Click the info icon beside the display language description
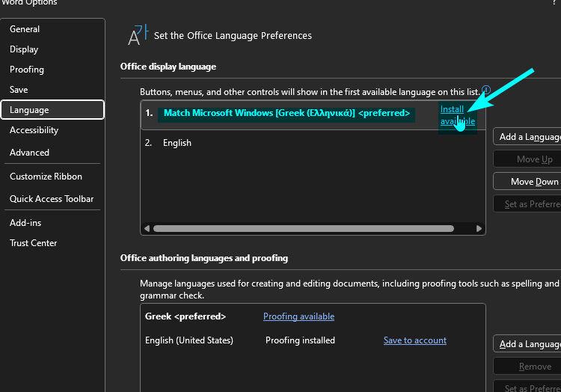Image resolution: width=561 pixels, height=392 pixels. pyautogui.click(x=486, y=90)
